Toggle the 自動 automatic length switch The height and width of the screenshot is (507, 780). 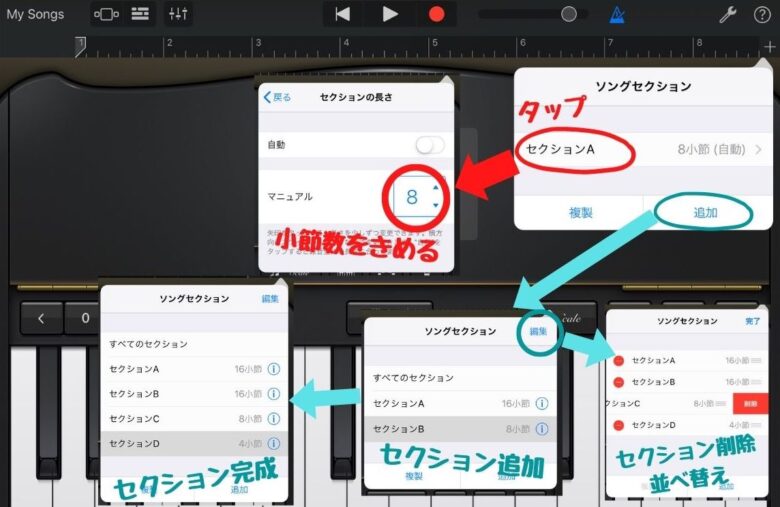pos(430,145)
